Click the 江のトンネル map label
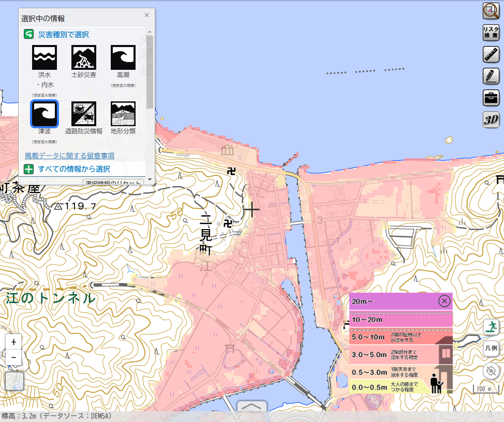 point(51,298)
